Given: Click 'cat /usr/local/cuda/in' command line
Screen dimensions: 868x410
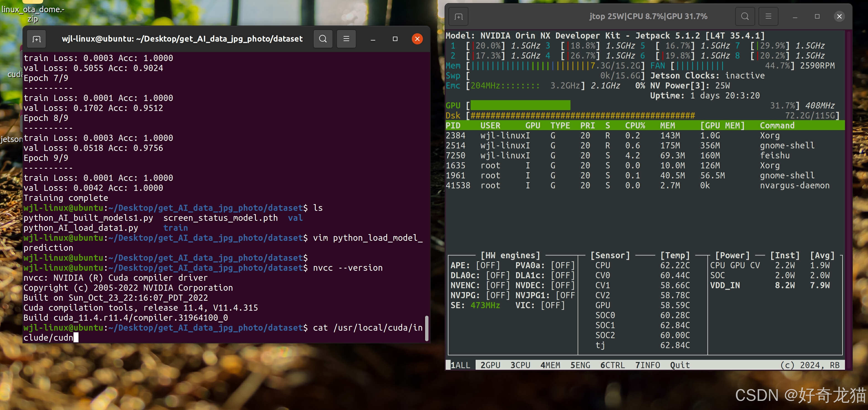Looking at the screenshot, I should tap(368, 328).
